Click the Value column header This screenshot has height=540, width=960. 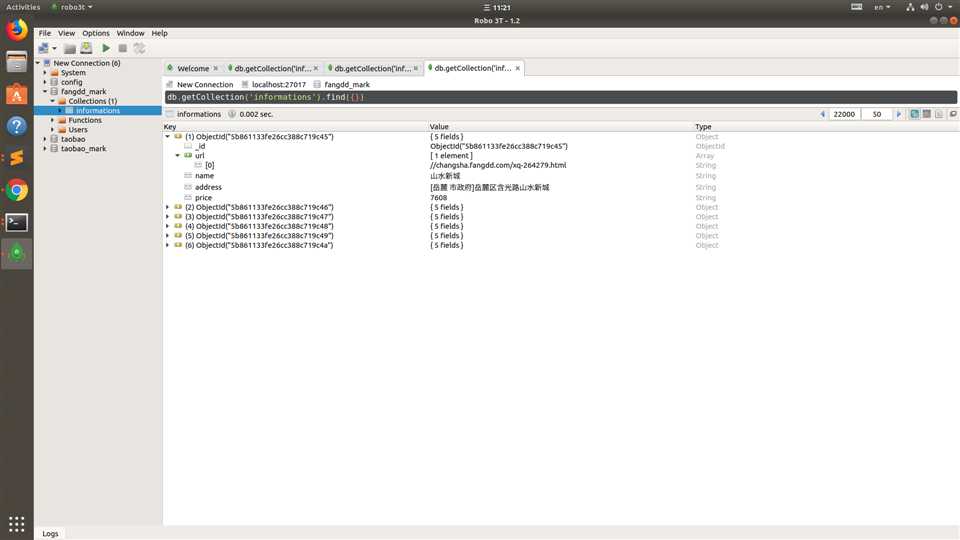pyautogui.click(x=439, y=127)
